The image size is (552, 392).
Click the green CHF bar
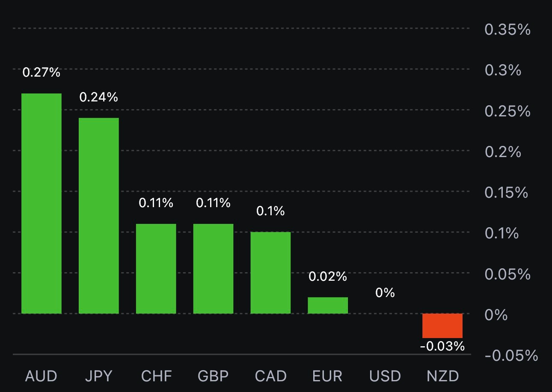(156, 268)
